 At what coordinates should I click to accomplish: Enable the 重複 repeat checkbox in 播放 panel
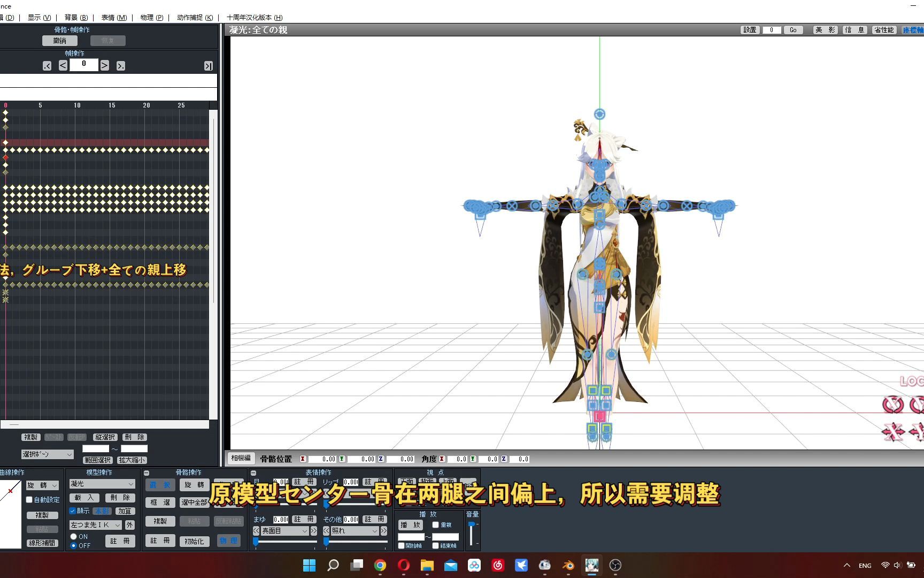coord(436,524)
